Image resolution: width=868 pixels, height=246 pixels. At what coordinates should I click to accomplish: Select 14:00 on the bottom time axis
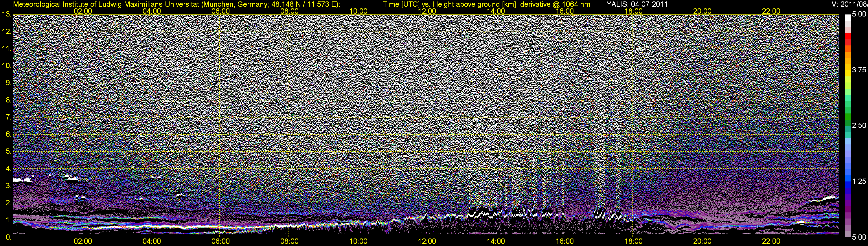coord(496,242)
